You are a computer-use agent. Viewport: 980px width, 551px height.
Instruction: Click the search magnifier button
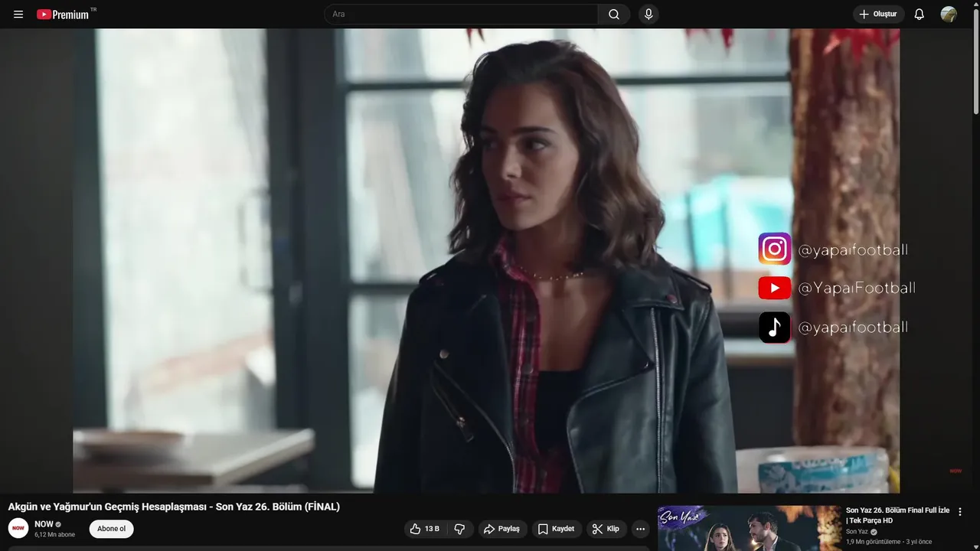tap(614, 15)
